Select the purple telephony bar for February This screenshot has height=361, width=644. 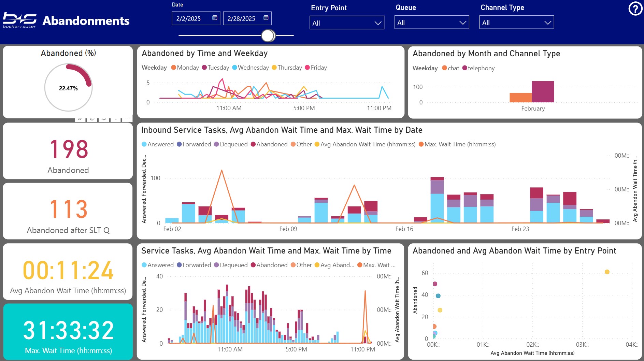543,91
